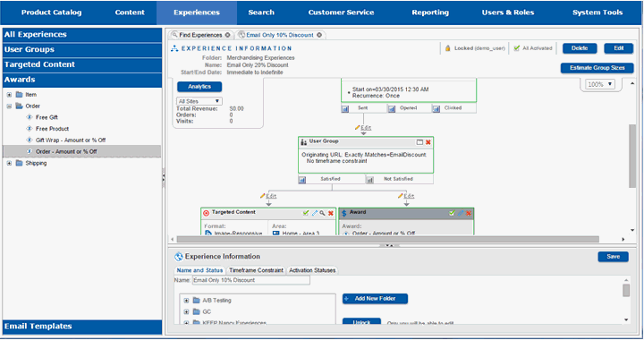Click the Locked (demo_user) lock icon

pos(448,48)
